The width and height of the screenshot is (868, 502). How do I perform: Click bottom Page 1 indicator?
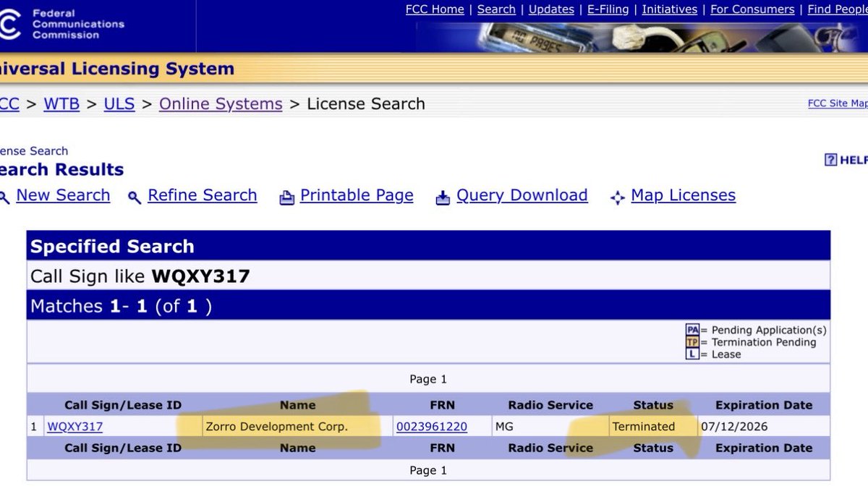[428, 470]
